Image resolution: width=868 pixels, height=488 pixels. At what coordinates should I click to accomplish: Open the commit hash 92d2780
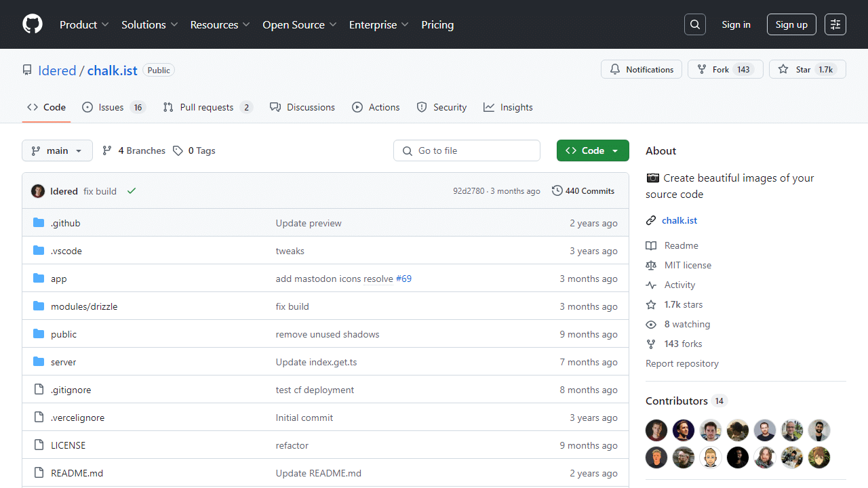point(469,191)
